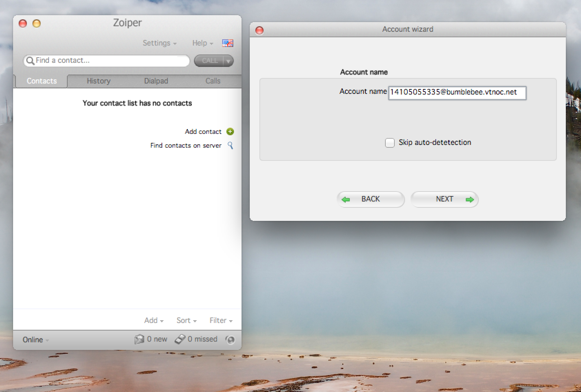
Task: Switch to the Contacts tab
Action: click(41, 81)
